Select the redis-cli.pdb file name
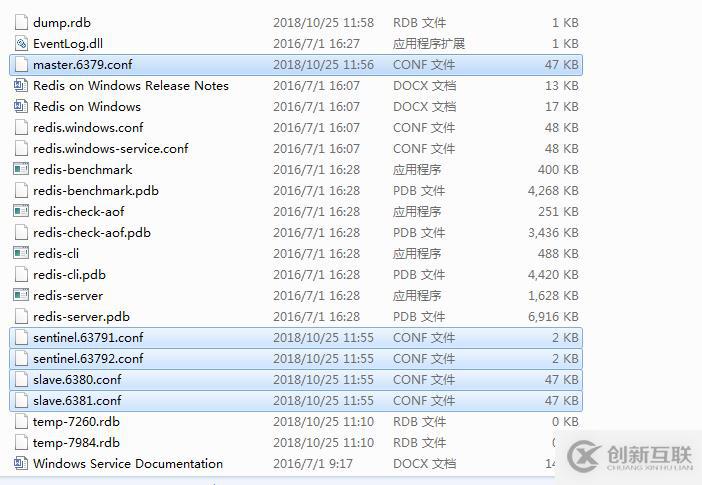702x485 pixels. [69, 275]
